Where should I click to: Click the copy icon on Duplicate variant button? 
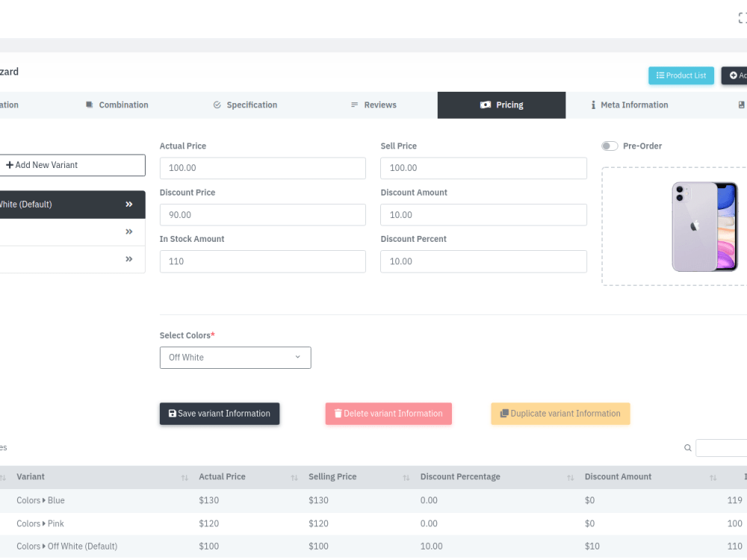503,413
